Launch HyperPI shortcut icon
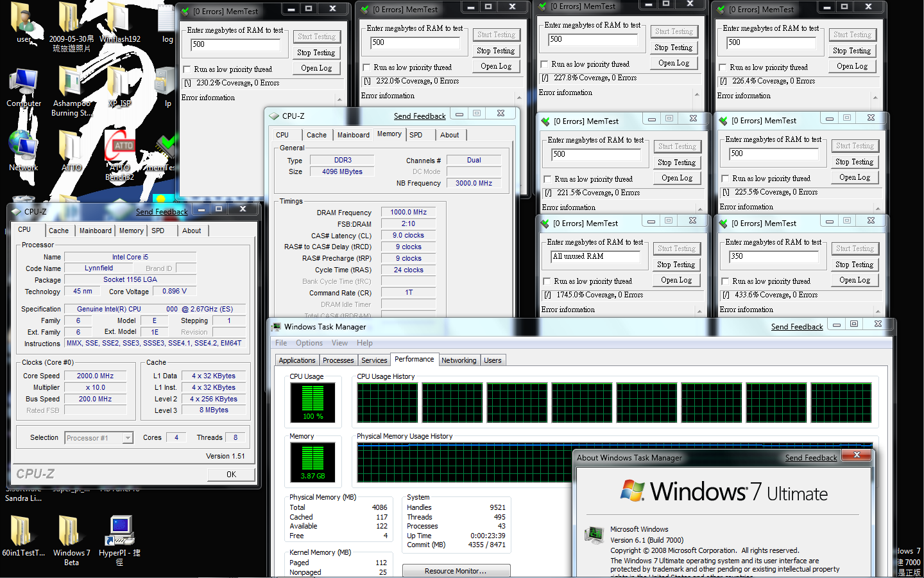The image size is (924, 578). (x=120, y=540)
